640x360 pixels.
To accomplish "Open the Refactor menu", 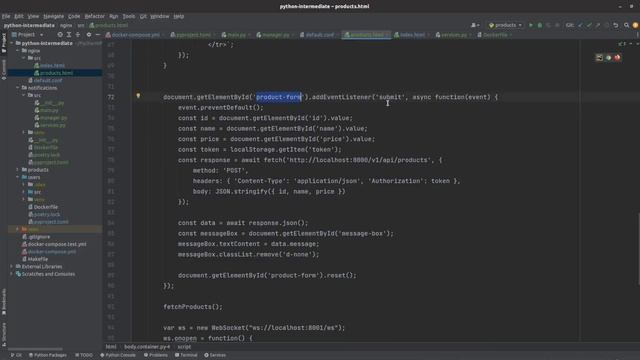I will click(x=95, y=16).
